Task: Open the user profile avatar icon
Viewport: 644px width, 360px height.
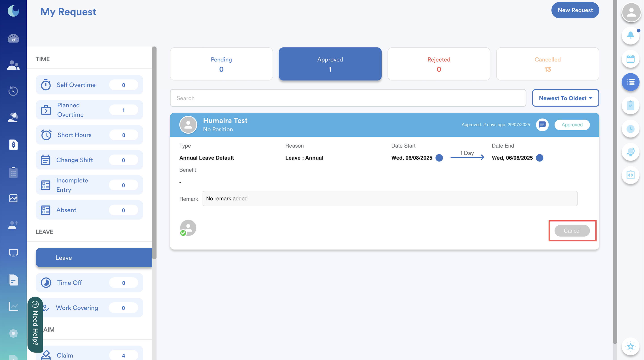Action: click(631, 13)
